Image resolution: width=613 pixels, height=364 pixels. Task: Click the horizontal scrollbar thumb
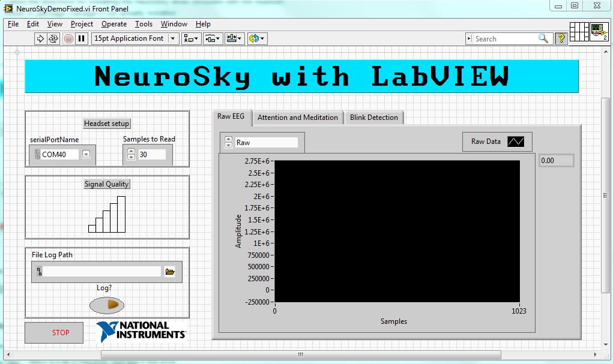pyautogui.click(x=301, y=354)
